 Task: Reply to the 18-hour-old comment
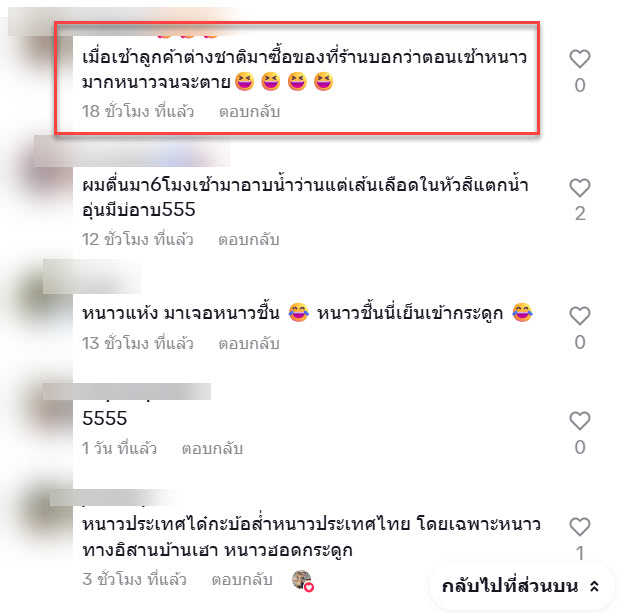pos(250,111)
